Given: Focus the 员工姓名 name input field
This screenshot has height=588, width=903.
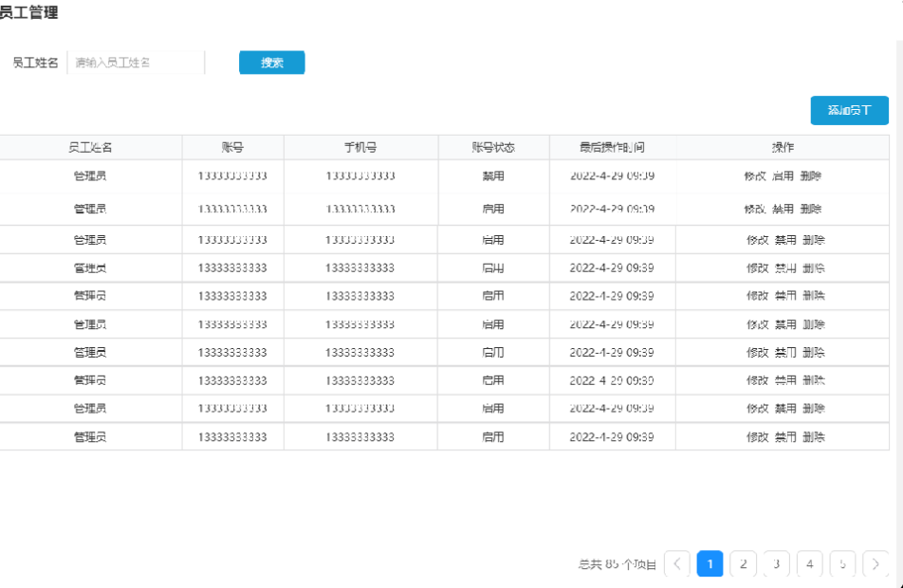Looking at the screenshot, I should (135, 63).
